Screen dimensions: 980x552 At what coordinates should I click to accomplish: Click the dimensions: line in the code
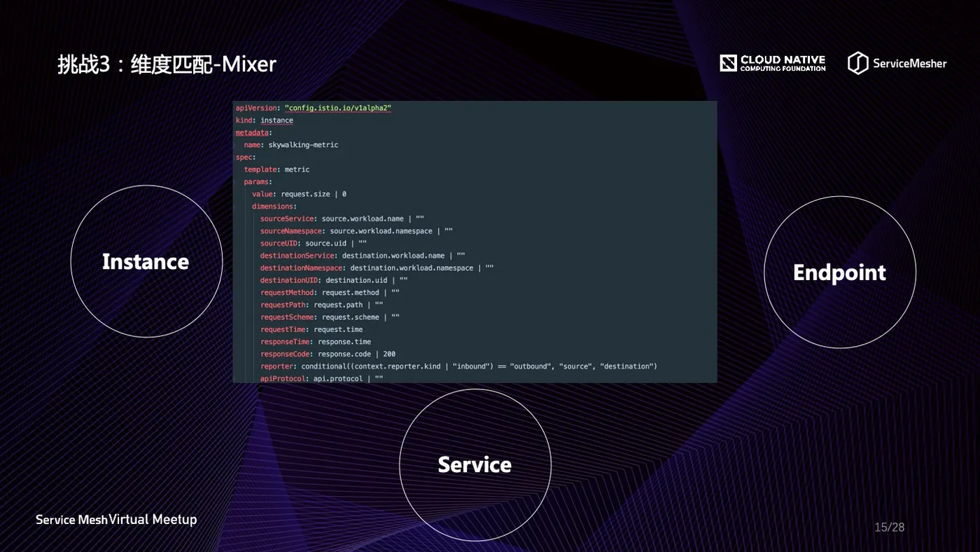pos(274,207)
